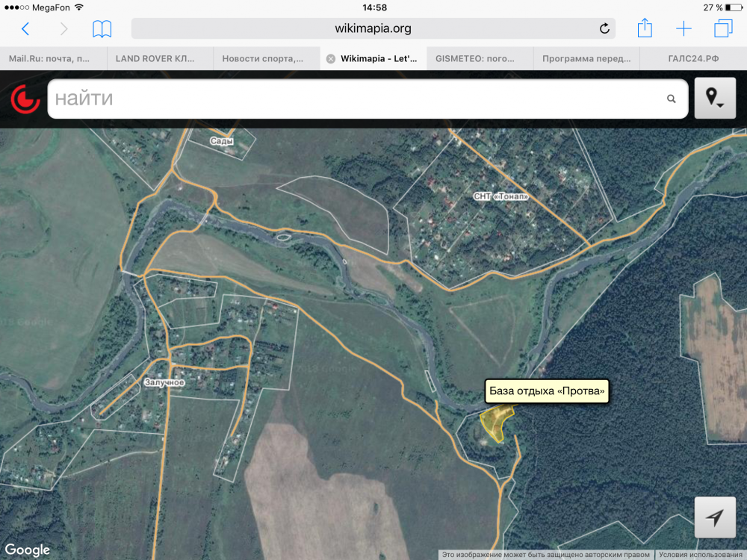The height and width of the screenshot is (560, 747).
Task: Center map on my location arrow
Action: click(x=715, y=517)
